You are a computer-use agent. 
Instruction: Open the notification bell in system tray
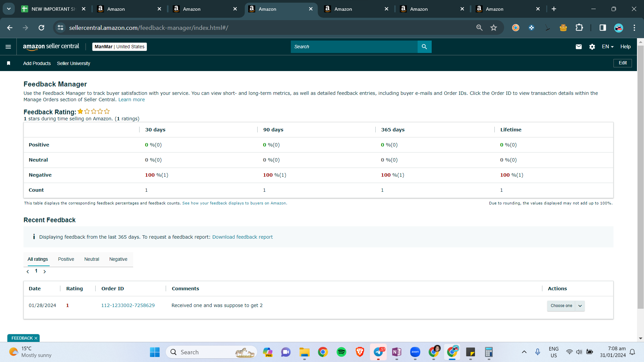[x=632, y=352]
